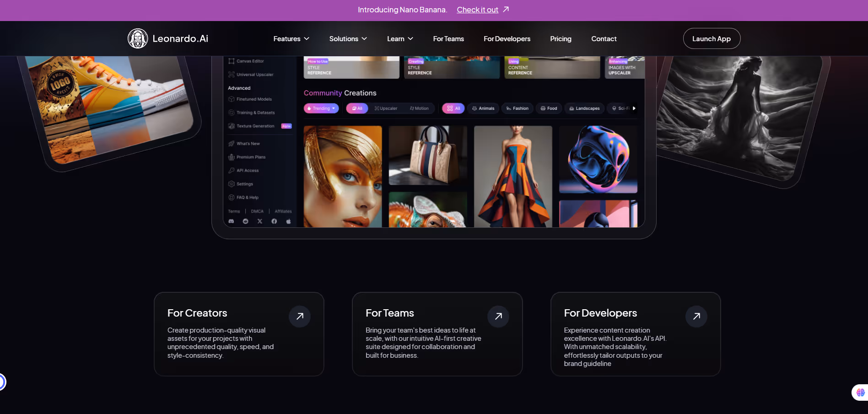
Task: Open For Creators card arrow button
Action: pyautogui.click(x=300, y=316)
